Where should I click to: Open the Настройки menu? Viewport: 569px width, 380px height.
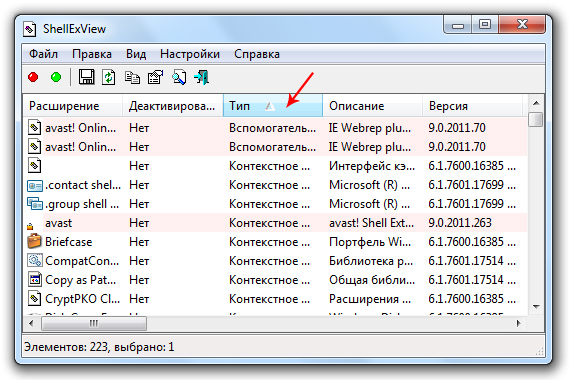tap(190, 54)
